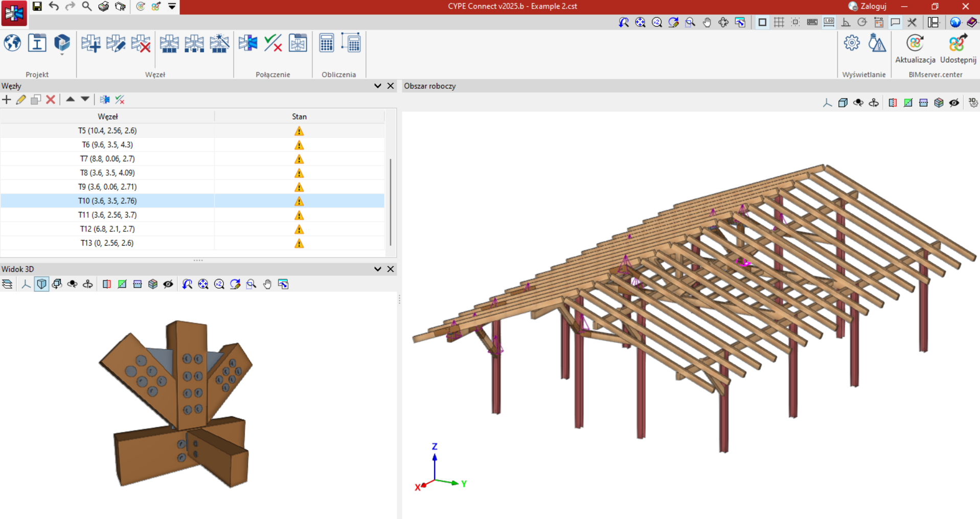
Task: Expand the Węzły panel chevron menu
Action: [378, 86]
